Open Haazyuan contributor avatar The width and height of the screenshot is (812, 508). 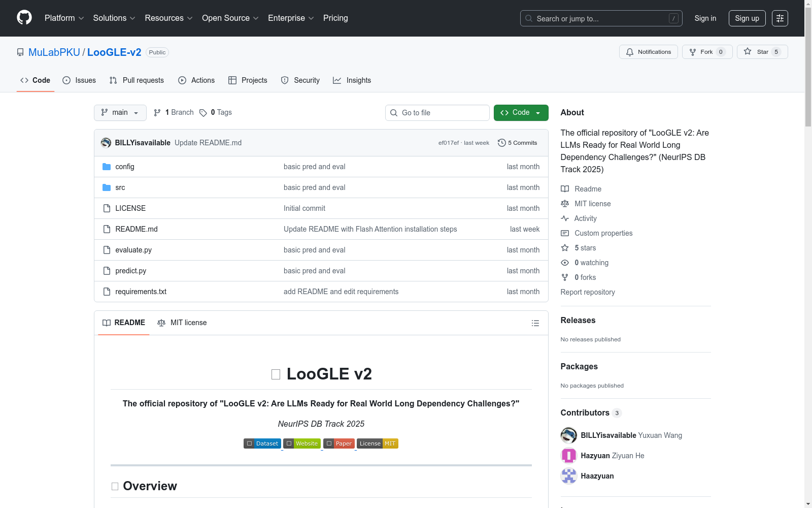[x=569, y=476]
